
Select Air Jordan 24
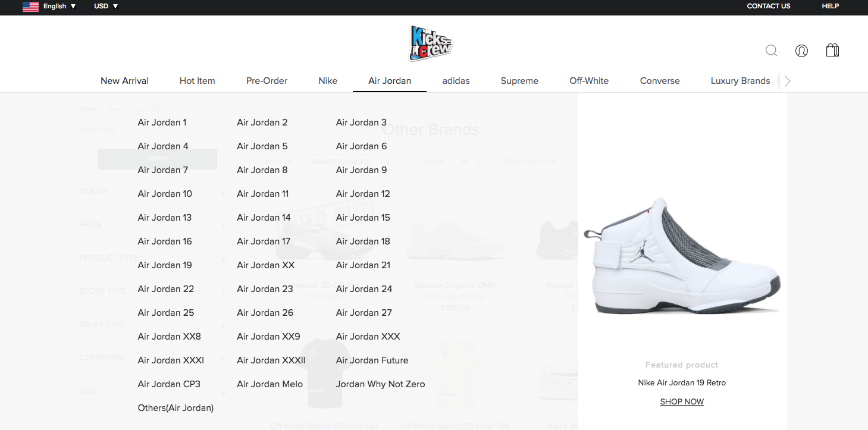pos(364,289)
